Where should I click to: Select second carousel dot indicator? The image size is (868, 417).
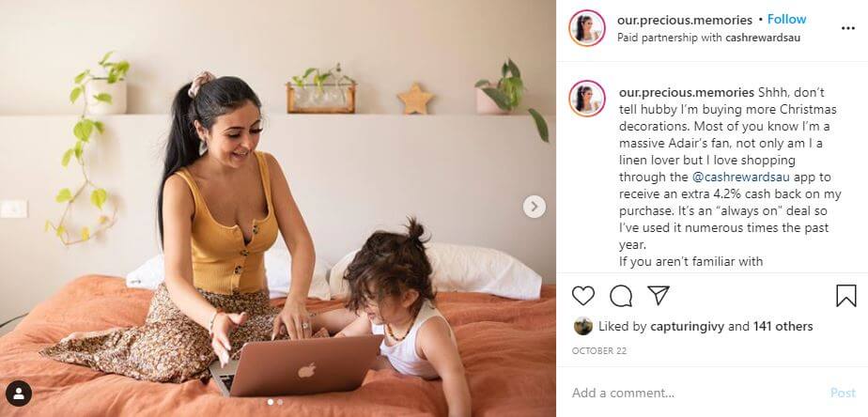(280, 402)
